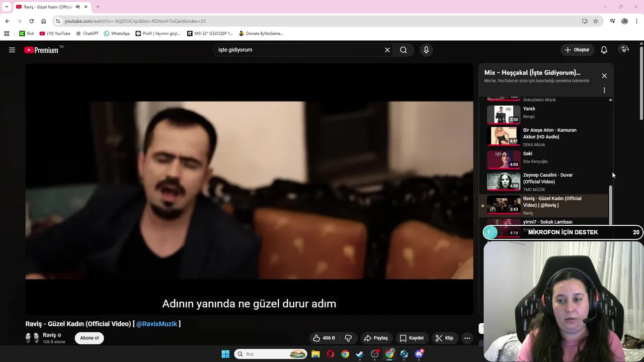Open the Chrome profile avatar

click(x=624, y=21)
